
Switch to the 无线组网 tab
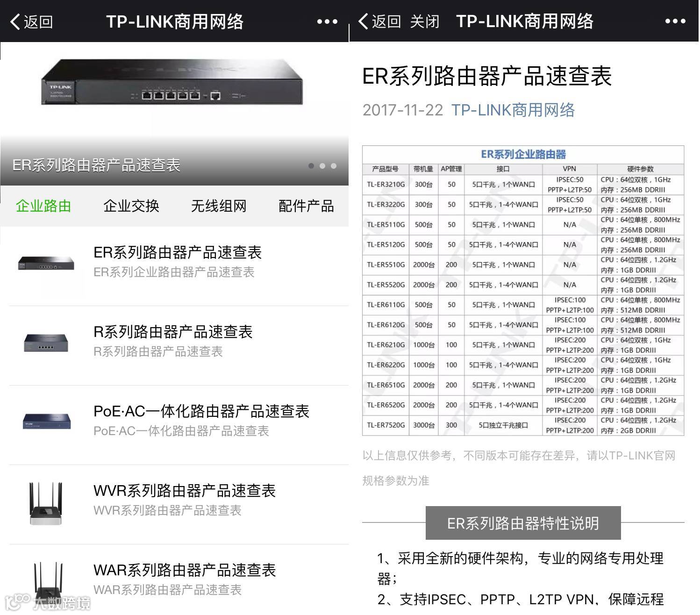pyautogui.click(x=219, y=206)
